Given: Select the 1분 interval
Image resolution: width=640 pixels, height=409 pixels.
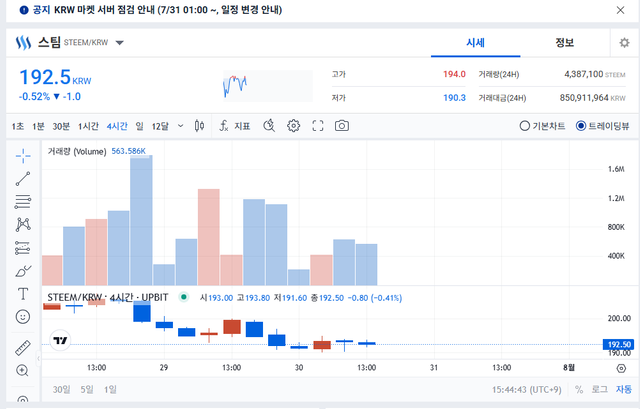Looking at the screenshot, I should click(38, 126).
